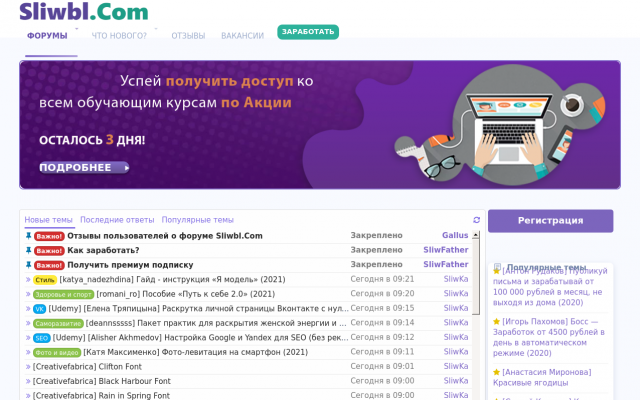Click the arrow icon before the VK topic row
Image resolution: width=640 pixels, height=400 pixels.
(28, 309)
